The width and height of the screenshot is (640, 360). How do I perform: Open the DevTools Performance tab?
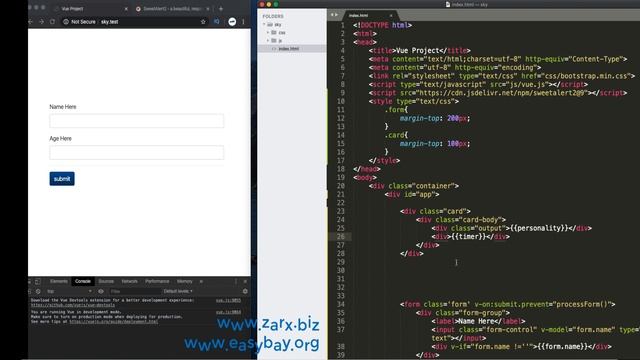click(157, 282)
